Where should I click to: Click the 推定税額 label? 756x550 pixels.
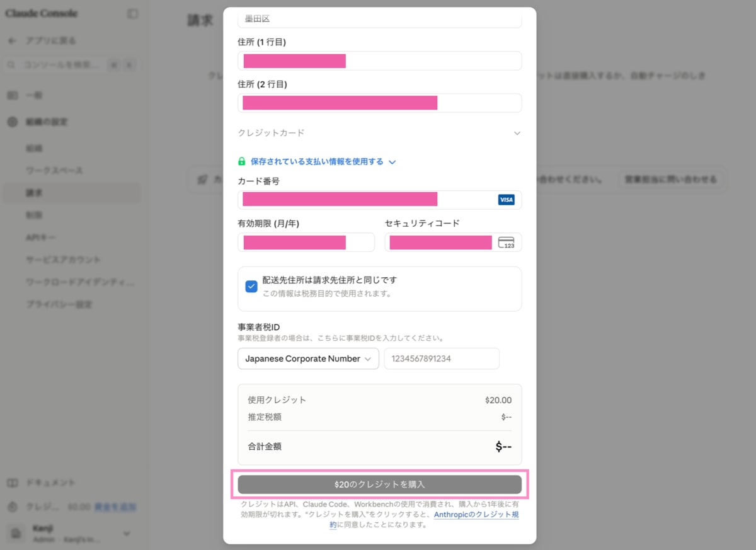[x=265, y=417]
